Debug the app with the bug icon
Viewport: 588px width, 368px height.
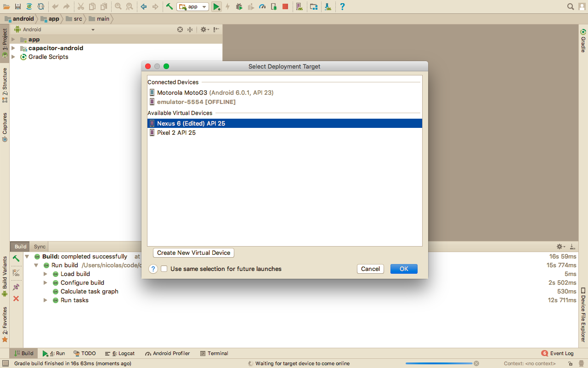(239, 6)
